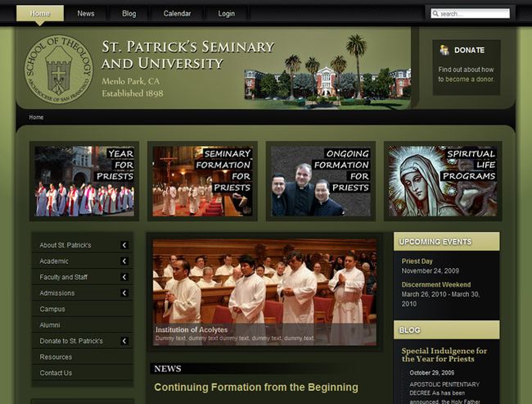Click the School of Theology seal logo

58,69
